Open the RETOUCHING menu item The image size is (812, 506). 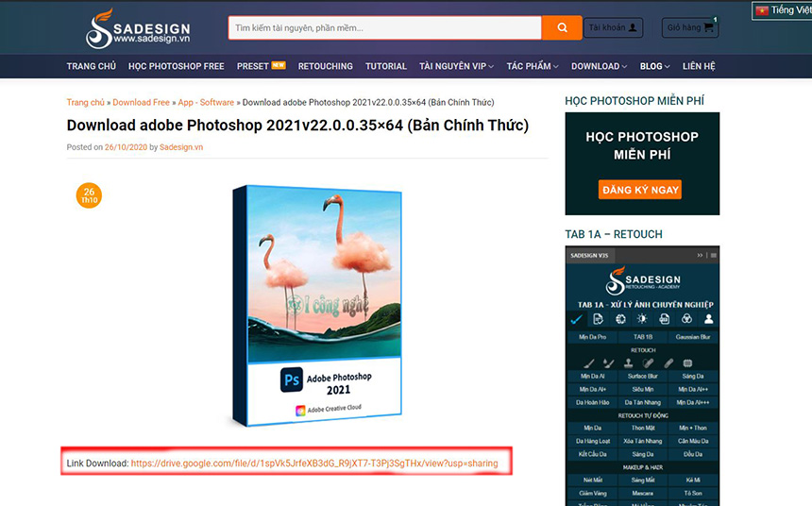(325, 66)
